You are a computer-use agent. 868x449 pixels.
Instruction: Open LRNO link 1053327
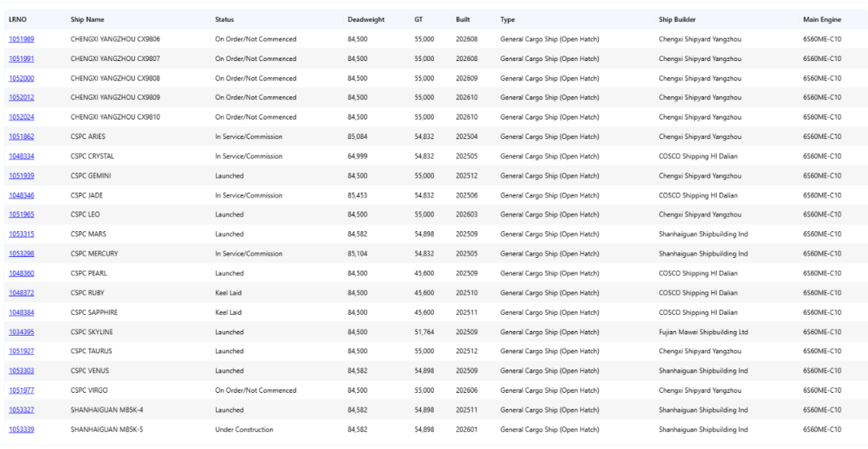coord(21,410)
